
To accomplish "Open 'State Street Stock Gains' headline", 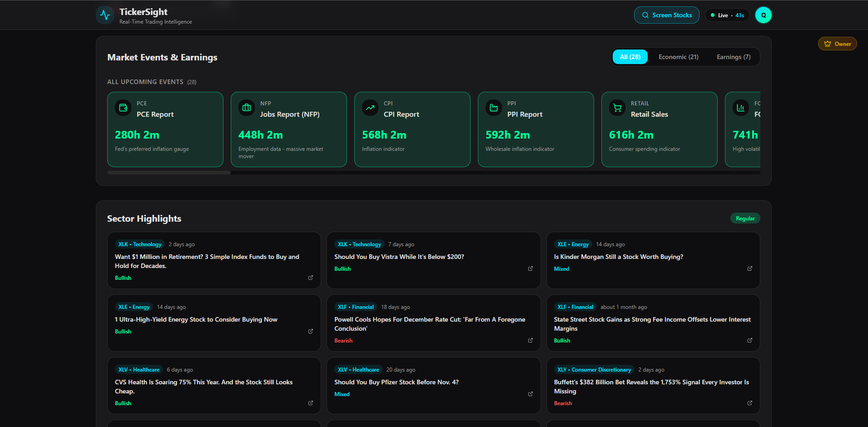I will coord(652,324).
